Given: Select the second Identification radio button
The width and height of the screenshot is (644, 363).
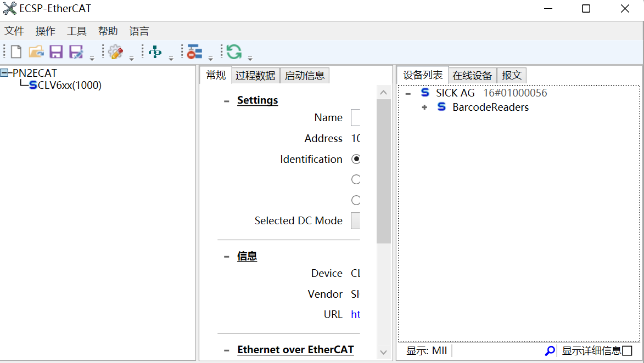Looking at the screenshot, I should [x=356, y=179].
